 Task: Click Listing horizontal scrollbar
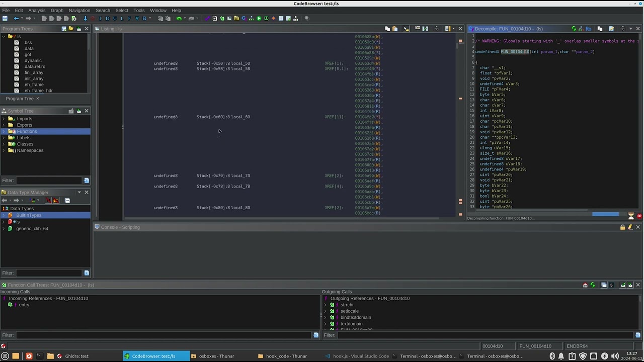(282, 218)
